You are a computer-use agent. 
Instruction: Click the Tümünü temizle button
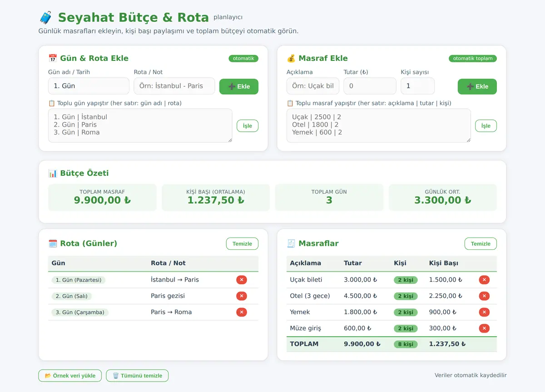pyautogui.click(x=137, y=376)
